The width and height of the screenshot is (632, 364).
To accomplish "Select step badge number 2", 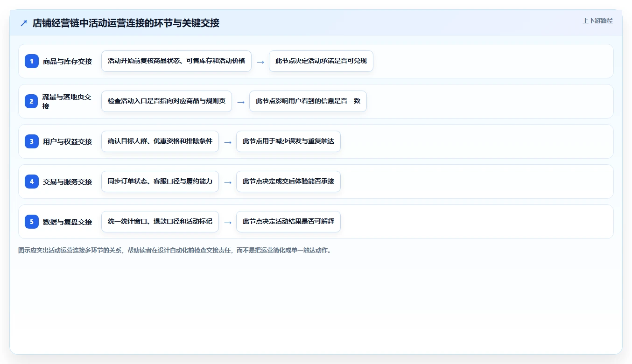I will pos(32,101).
